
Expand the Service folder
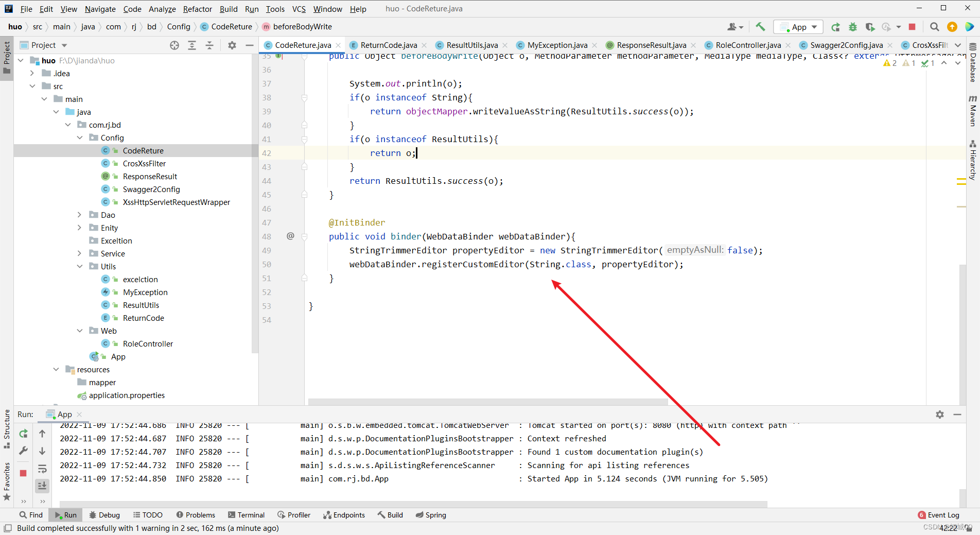(x=80, y=253)
